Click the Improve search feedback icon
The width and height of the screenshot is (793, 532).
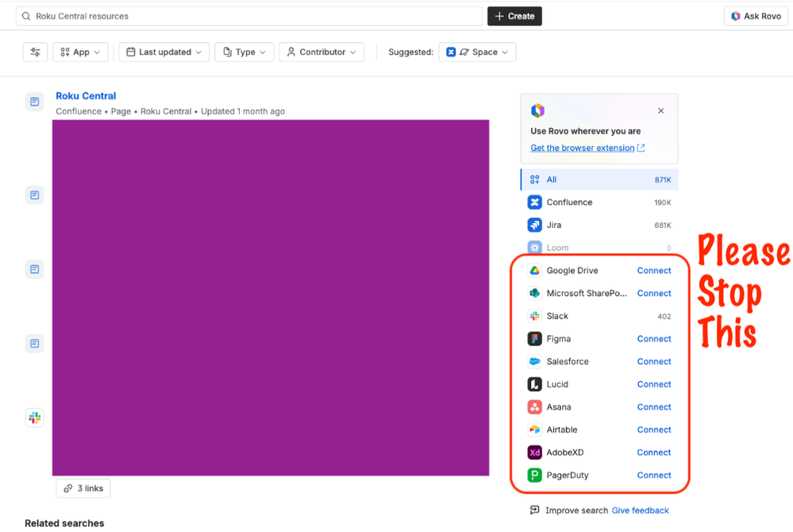(x=534, y=511)
